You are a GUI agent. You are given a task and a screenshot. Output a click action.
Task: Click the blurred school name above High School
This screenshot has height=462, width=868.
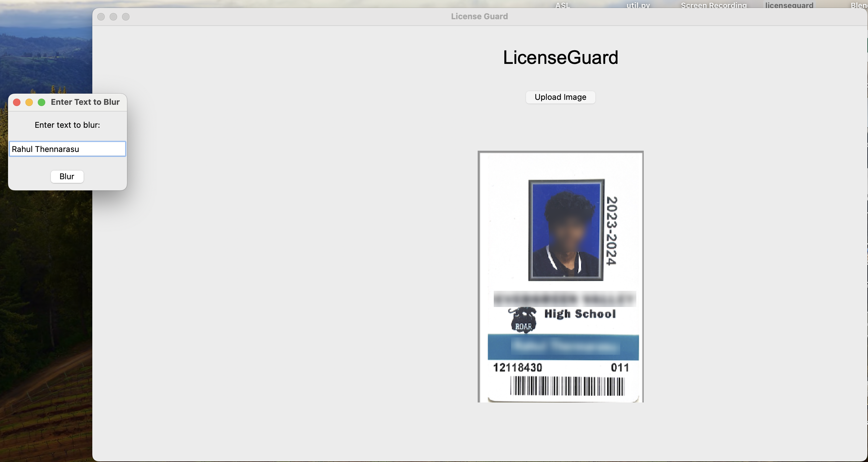coord(565,299)
